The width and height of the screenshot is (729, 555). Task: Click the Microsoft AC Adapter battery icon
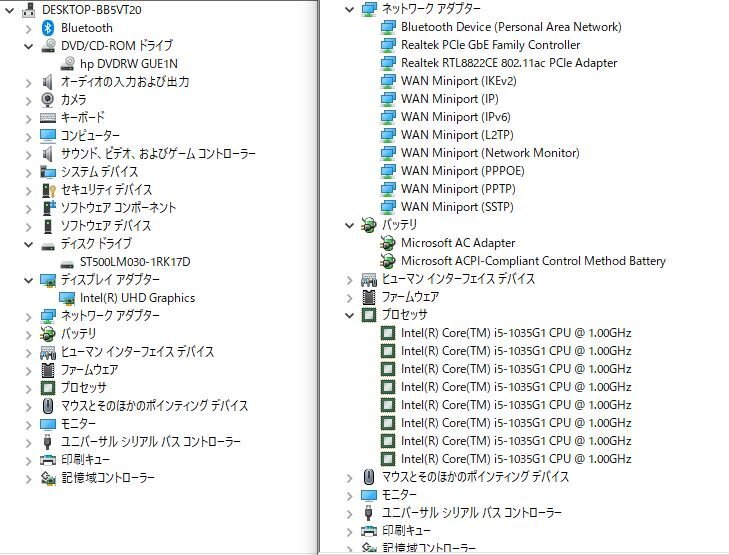tap(387, 243)
